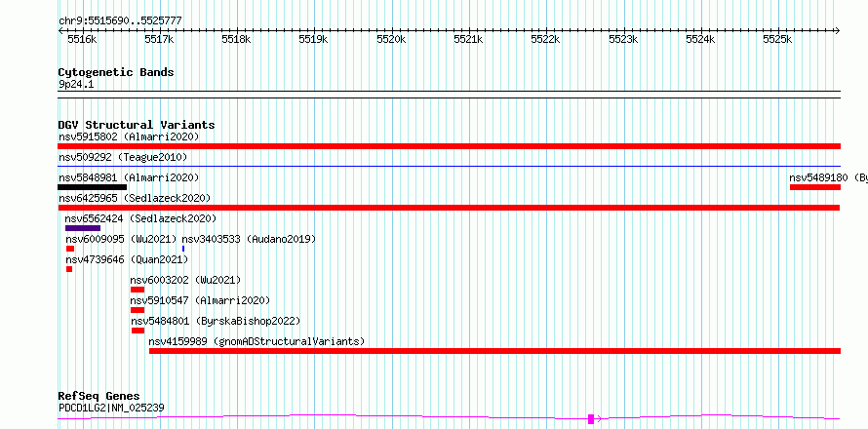Click the nsv5484801 (ByrskaBishop2022) label
The width and height of the screenshot is (868, 429).
tap(216, 321)
